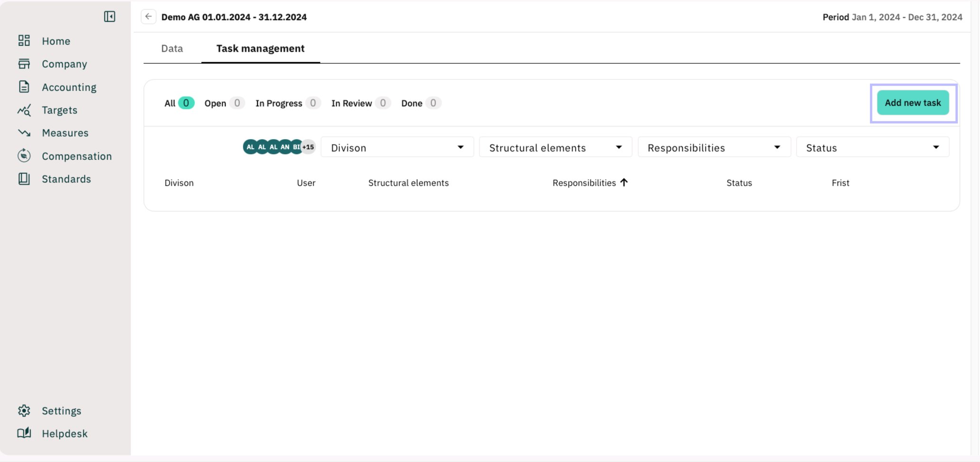
Task: Sort by Responsibilities column arrow
Action: (x=624, y=183)
